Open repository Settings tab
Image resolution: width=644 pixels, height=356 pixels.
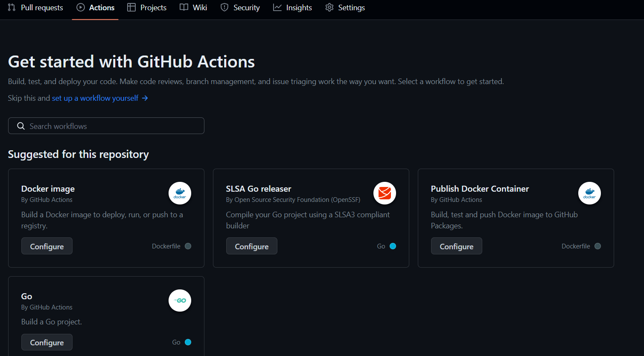coord(345,8)
